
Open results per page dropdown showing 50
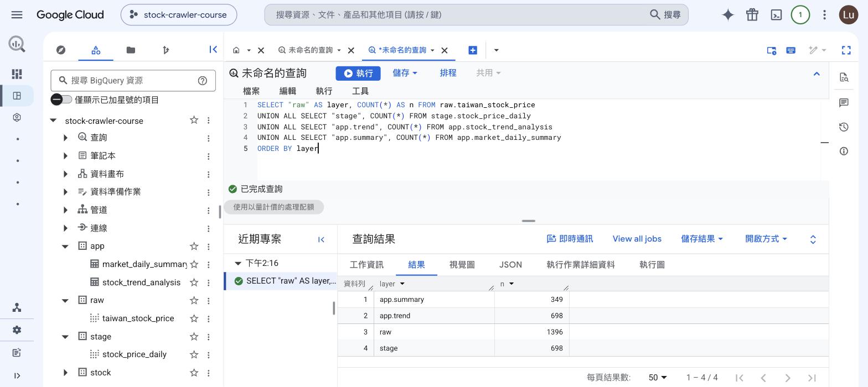pyautogui.click(x=658, y=378)
